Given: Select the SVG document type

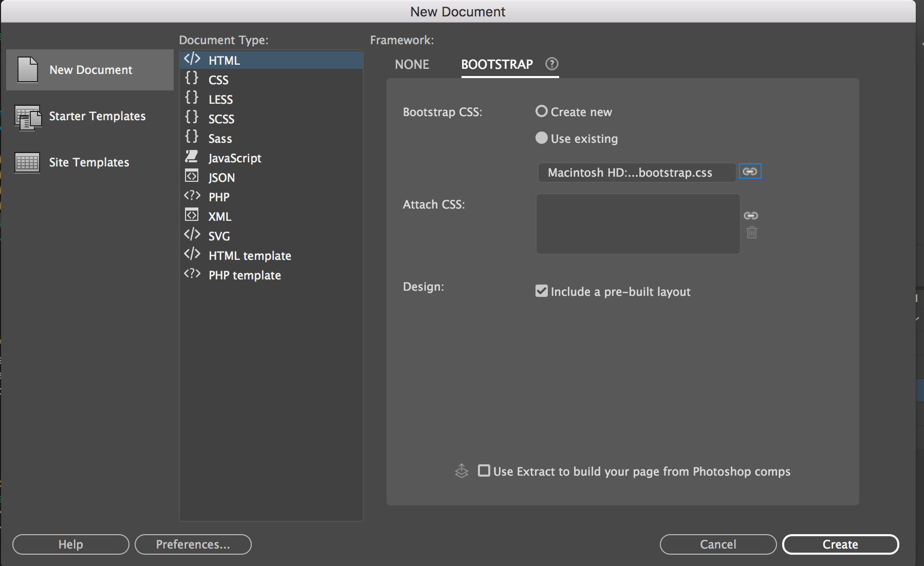Looking at the screenshot, I should [218, 235].
